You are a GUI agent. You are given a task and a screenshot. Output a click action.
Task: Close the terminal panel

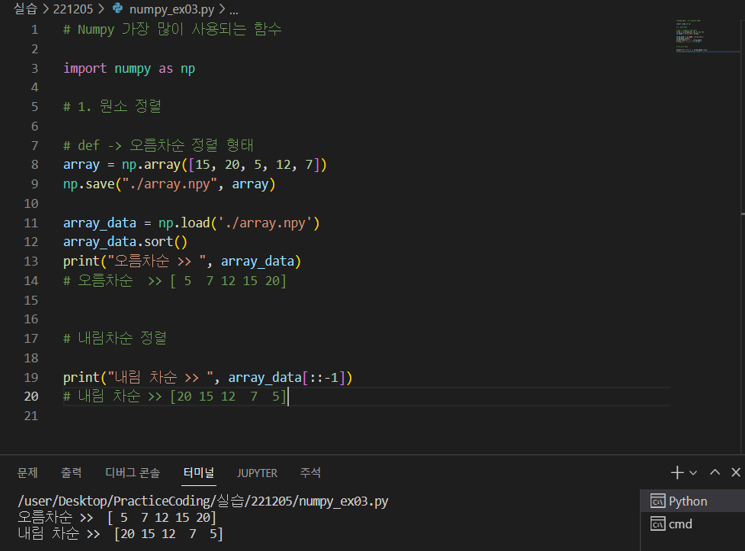(735, 472)
